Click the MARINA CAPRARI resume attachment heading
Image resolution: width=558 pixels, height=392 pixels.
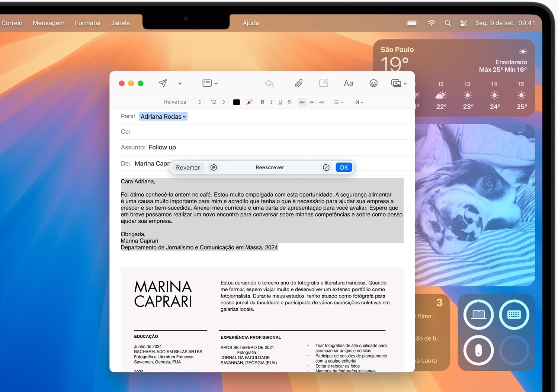[x=163, y=294]
